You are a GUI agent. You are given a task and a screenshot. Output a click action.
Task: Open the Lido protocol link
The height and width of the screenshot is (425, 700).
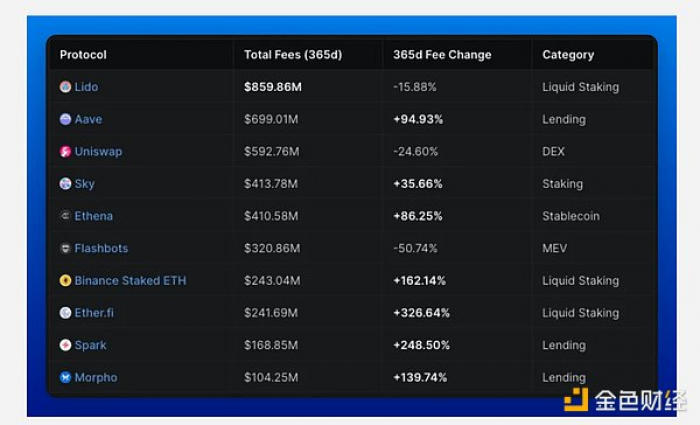pyautogui.click(x=86, y=87)
